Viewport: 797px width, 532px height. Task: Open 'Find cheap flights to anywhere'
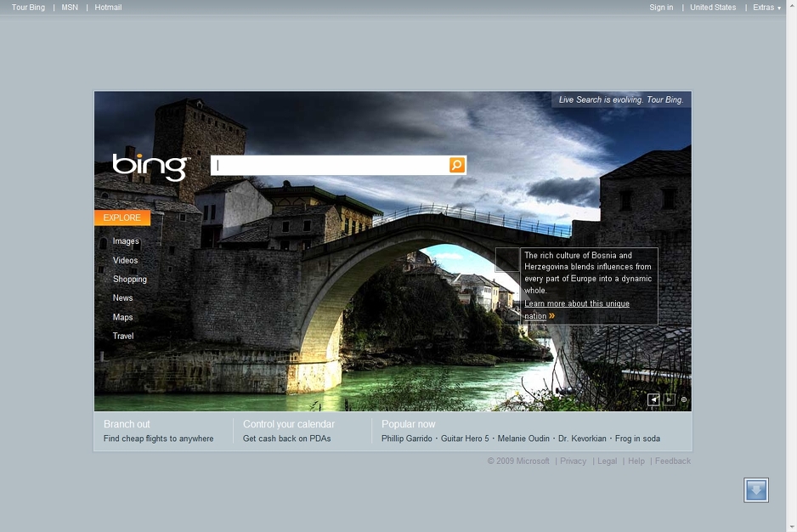(159, 439)
